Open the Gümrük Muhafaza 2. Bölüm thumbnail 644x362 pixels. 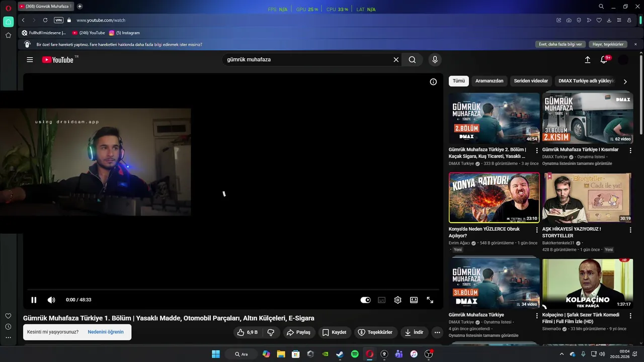click(x=494, y=118)
